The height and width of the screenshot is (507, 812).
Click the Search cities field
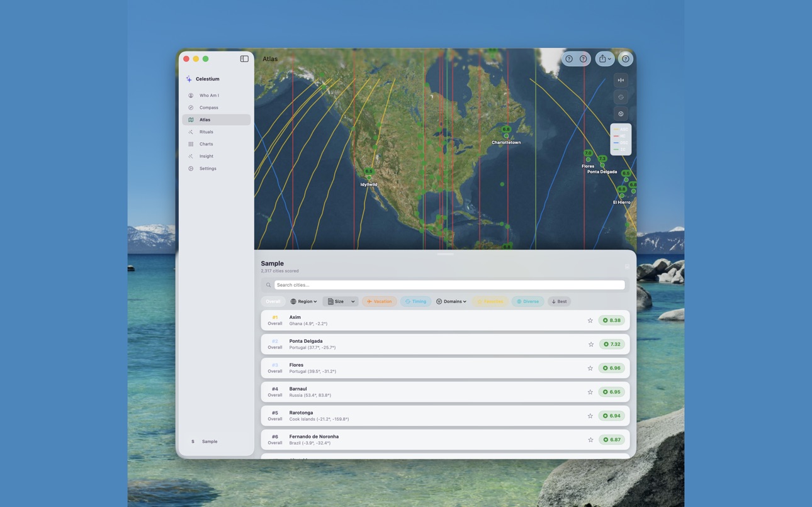449,285
